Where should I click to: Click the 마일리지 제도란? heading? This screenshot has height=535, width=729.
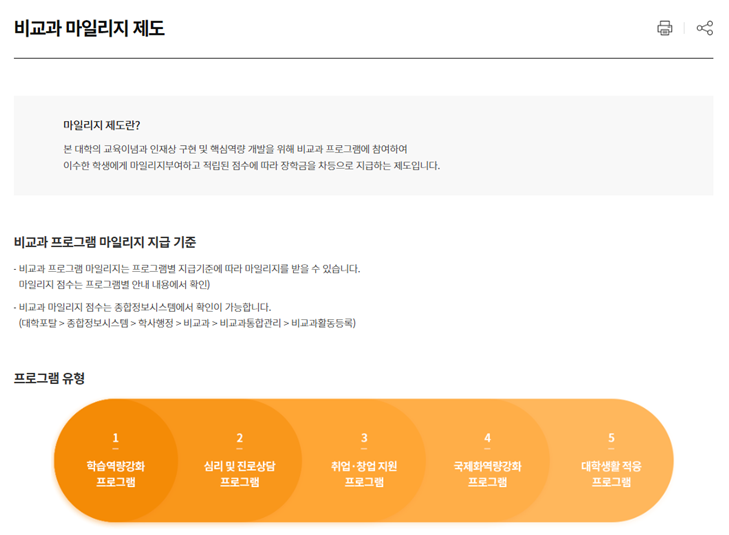pos(101,125)
